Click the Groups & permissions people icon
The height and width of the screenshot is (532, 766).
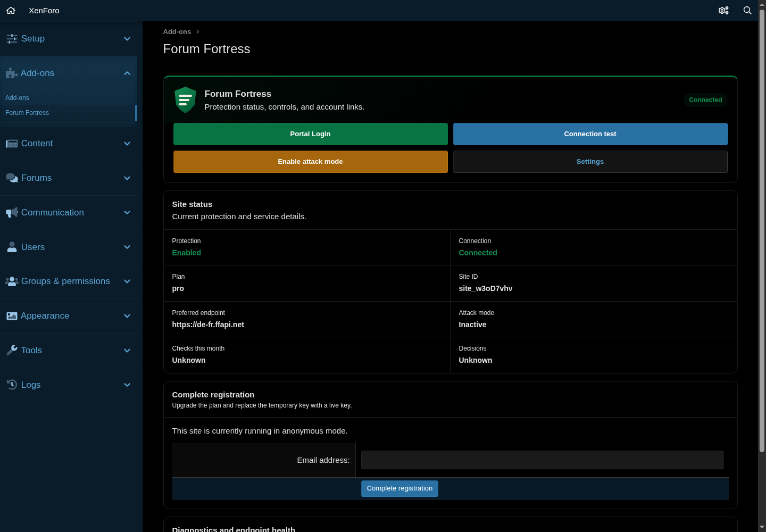click(x=12, y=281)
